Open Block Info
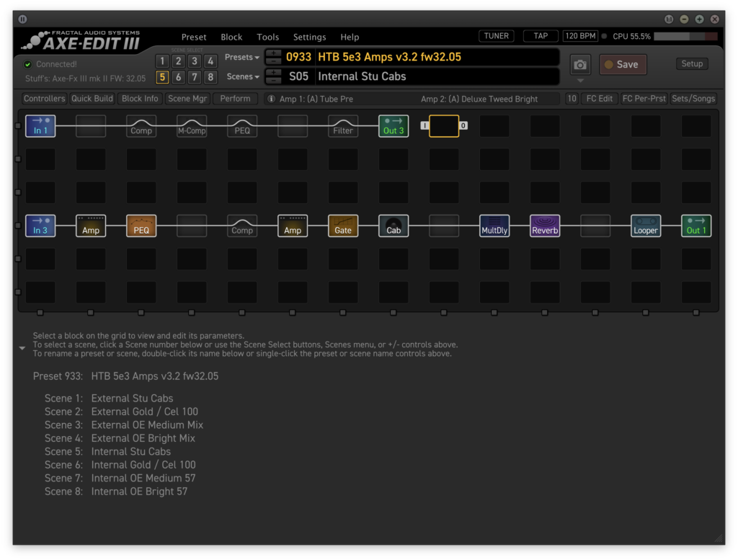This screenshot has width=738, height=560. [x=140, y=99]
